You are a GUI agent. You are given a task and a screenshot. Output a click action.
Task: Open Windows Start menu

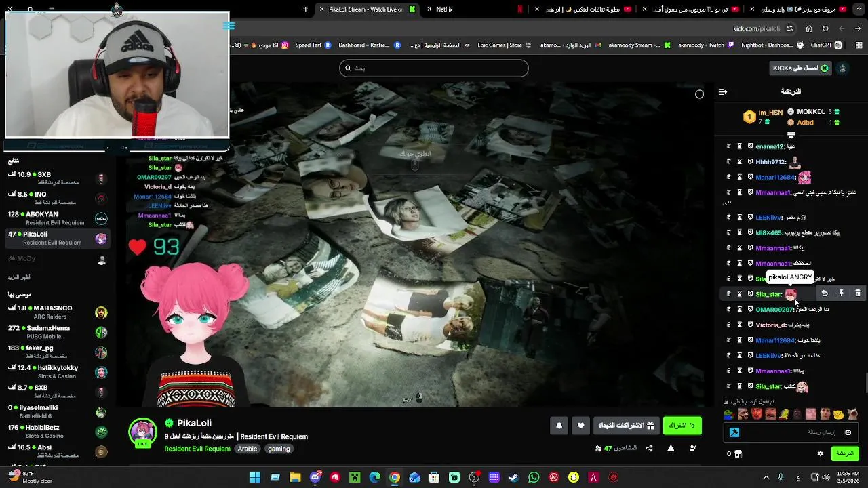255,477
